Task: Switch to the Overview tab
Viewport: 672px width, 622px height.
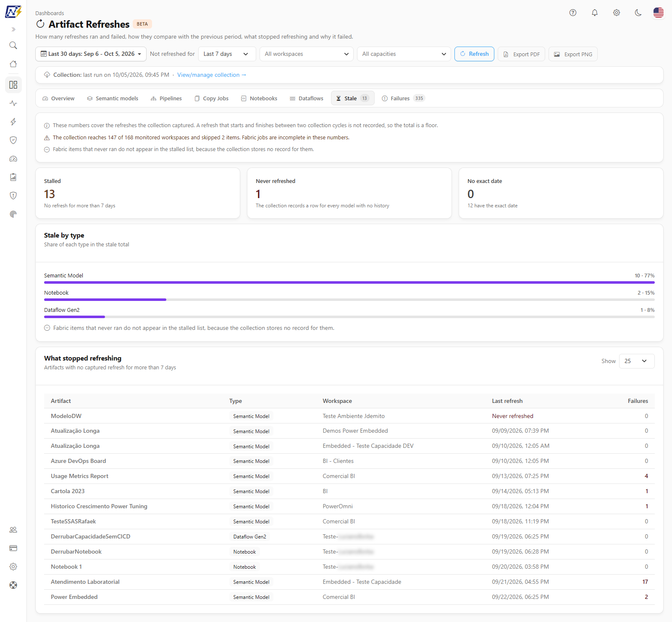Action: (58, 98)
